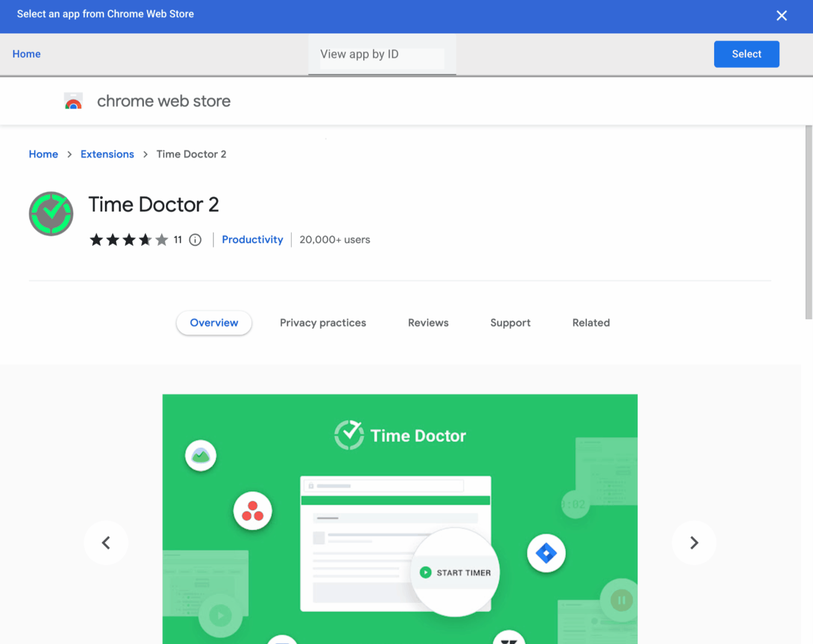Click the Jira blue diamond icon in screenshot

pyautogui.click(x=546, y=553)
